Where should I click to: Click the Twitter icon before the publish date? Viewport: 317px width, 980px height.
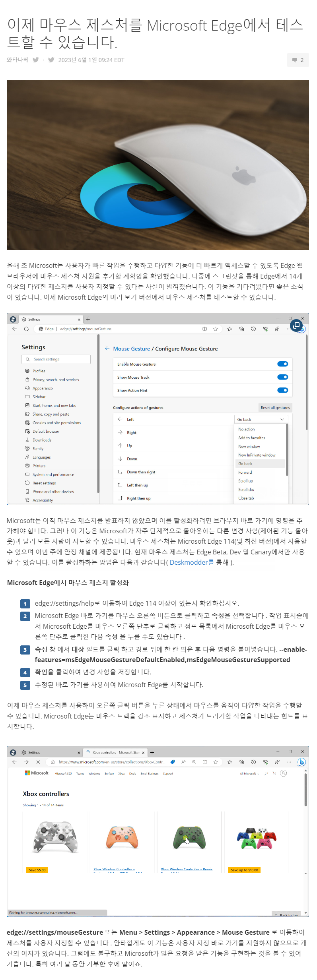click(51, 60)
